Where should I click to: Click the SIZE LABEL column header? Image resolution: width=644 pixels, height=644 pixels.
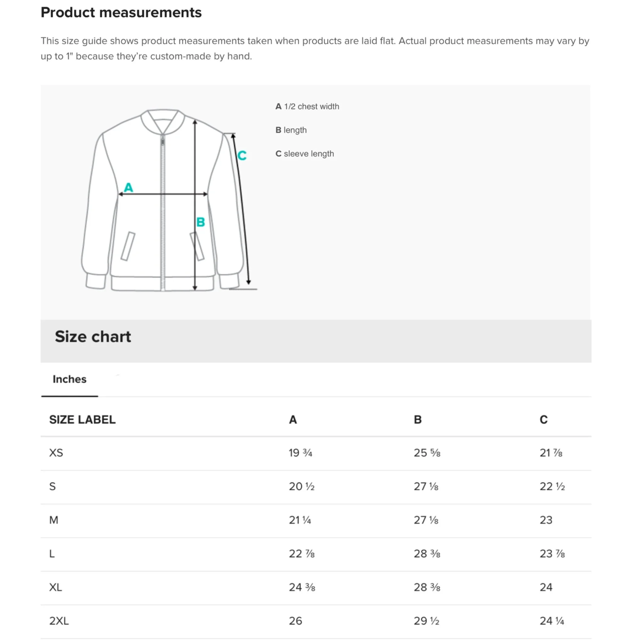pos(82,419)
